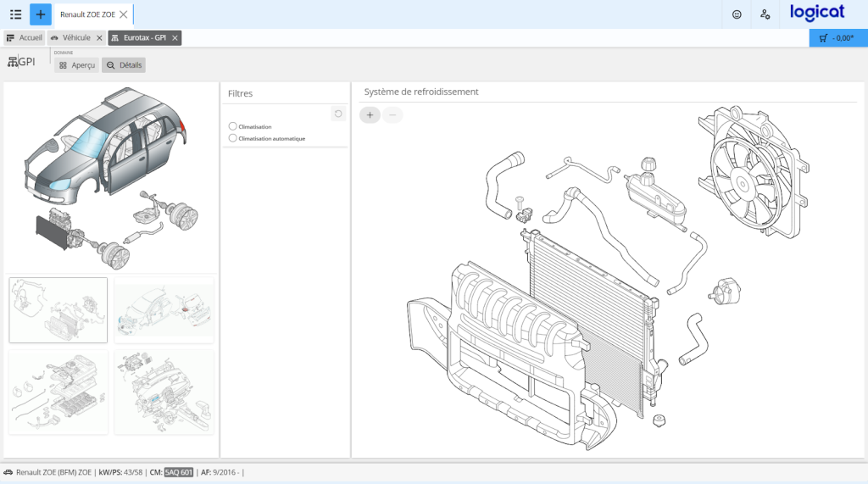Select Climatisation automatique radio option
This screenshot has width=868, height=484.
[232, 138]
